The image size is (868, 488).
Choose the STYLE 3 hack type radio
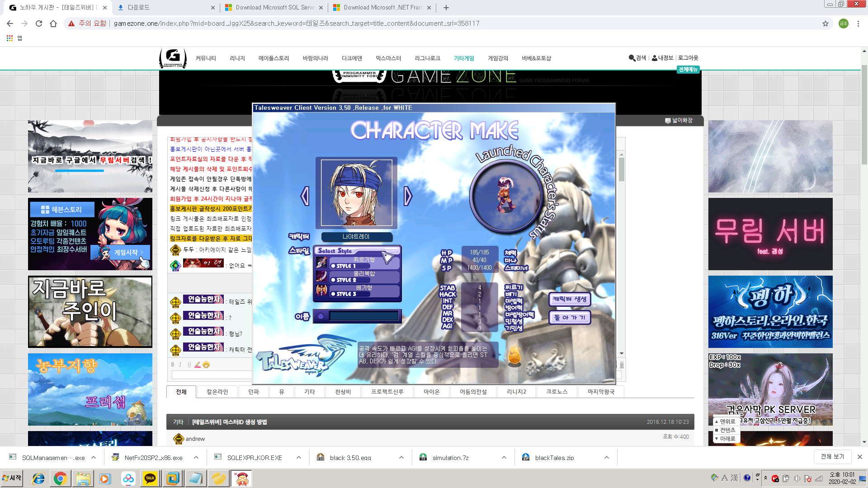coord(333,294)
